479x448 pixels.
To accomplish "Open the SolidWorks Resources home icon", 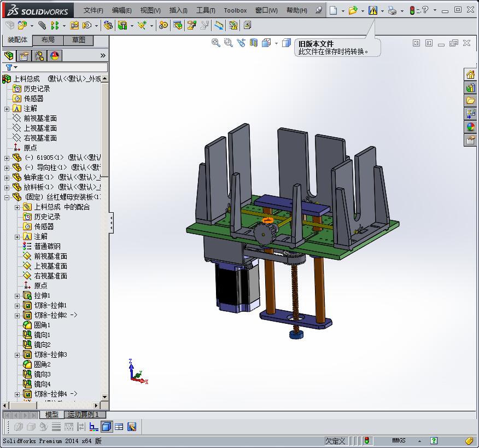I will [470, 74].
